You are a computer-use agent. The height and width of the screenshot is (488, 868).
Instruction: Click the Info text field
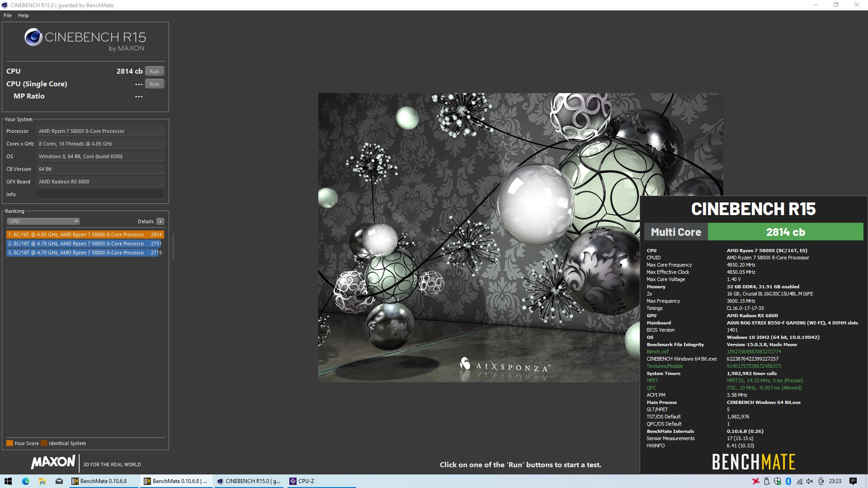point(100,194)
